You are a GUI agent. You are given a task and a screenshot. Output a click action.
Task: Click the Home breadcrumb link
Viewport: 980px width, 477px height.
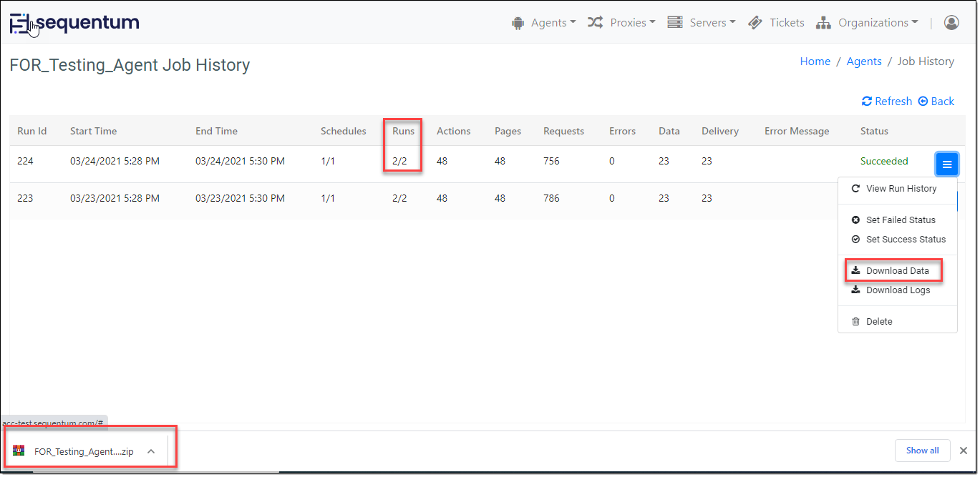[x=815, y=62]
